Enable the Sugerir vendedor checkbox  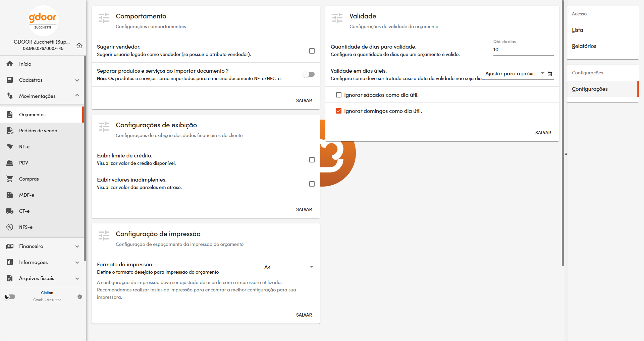point(312,51)
